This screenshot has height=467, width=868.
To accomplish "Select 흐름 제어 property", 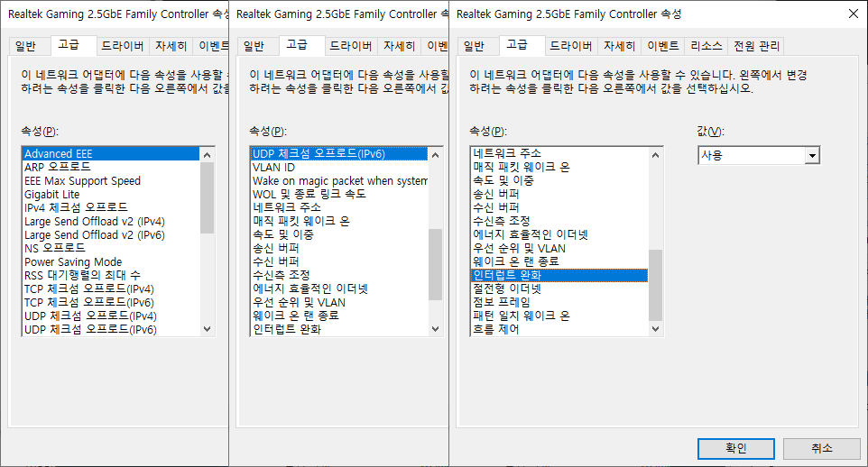I will (559, 329).
